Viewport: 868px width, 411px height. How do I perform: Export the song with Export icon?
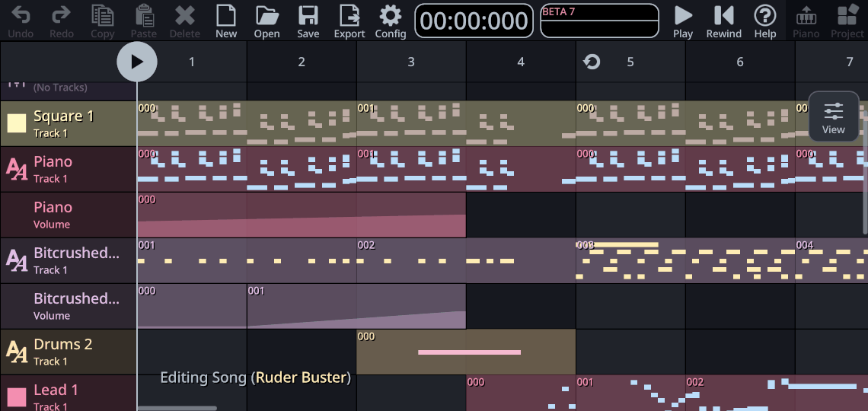coord(349,15)
